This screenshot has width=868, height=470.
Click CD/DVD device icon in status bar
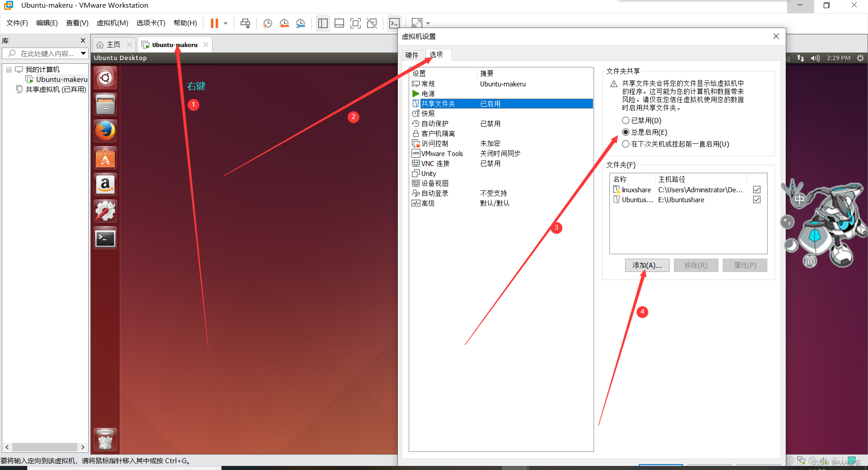pyautogui.click(x=790, y=461)
